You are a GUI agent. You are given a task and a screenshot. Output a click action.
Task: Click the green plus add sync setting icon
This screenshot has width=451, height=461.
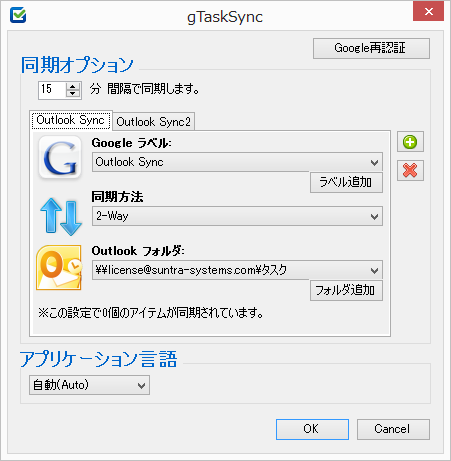410,142
